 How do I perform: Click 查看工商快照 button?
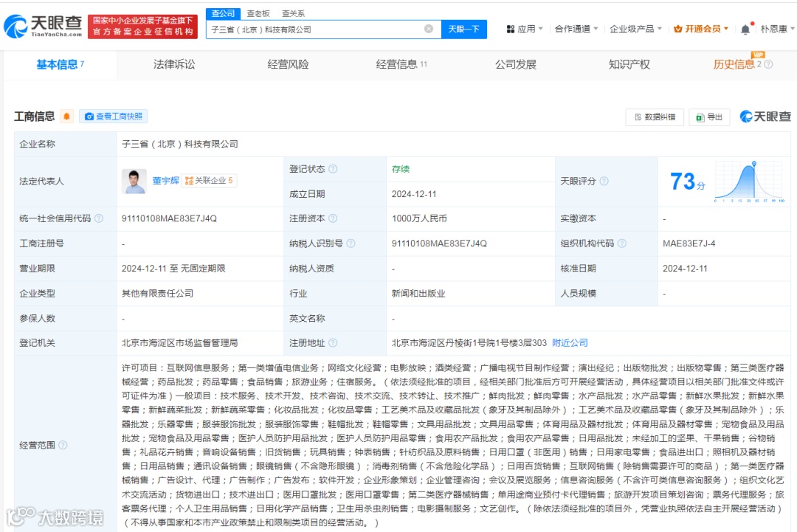[114, 117]
